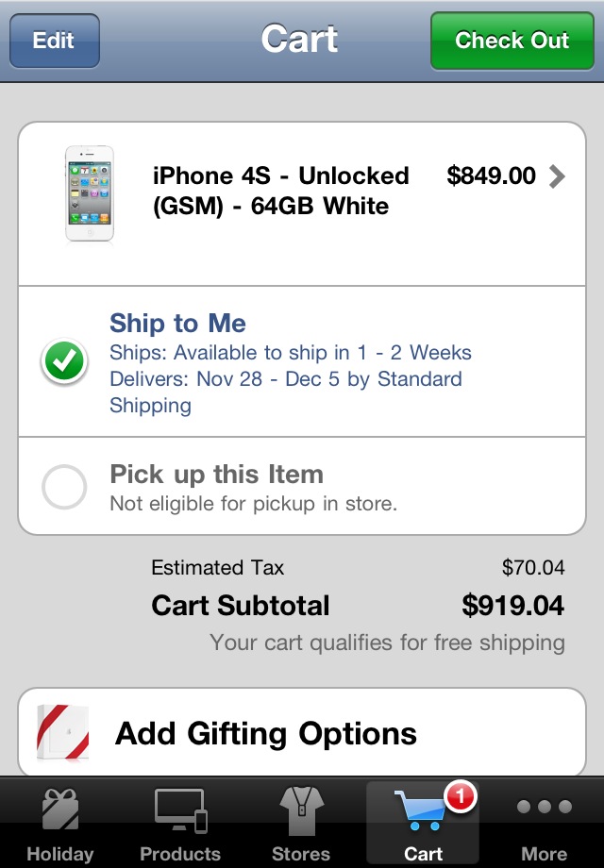This screenshot has height=868, width=604.
Task: Tap the gift box icon
Action: point(62,733)
